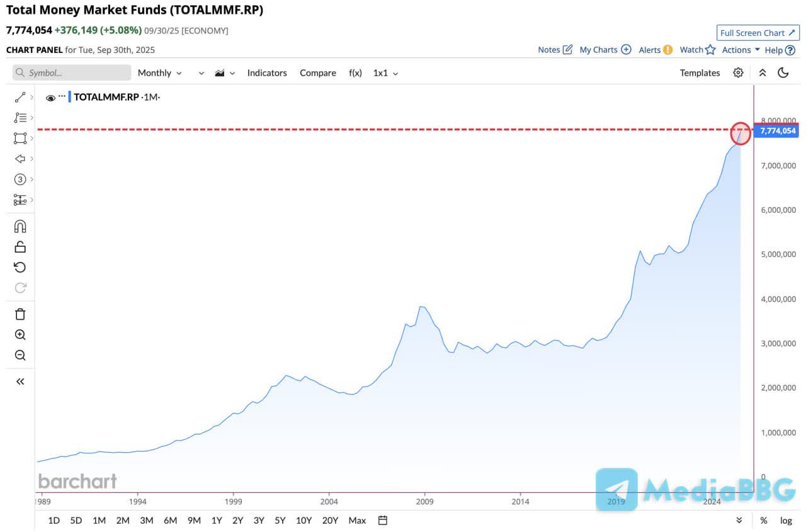Toggle the log scale option
This screenshot has height=532, width=806.
click(x=786, y=520)
